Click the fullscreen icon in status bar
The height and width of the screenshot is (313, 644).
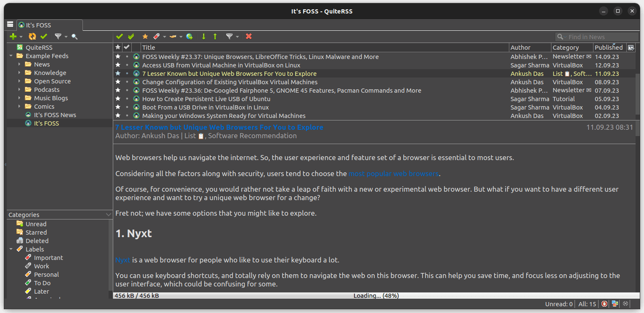[625, 304]
